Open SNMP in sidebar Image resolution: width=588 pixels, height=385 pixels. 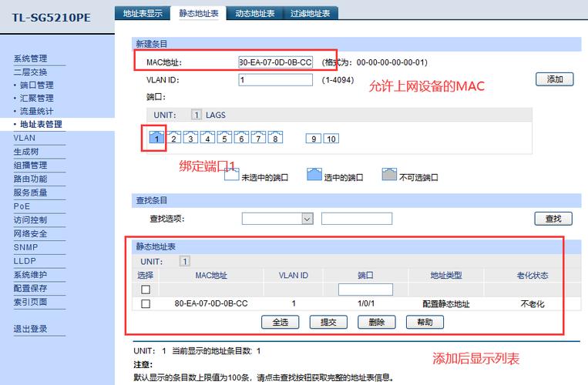tap(25, 247)
